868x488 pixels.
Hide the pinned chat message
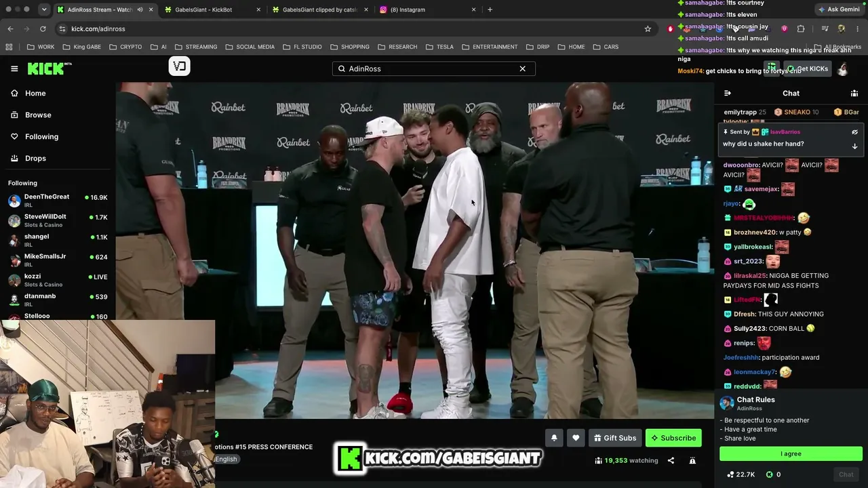[854, 132]
